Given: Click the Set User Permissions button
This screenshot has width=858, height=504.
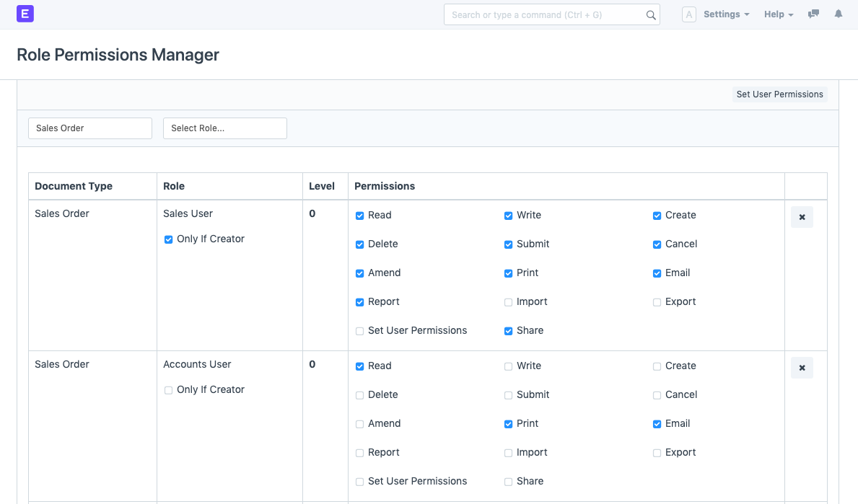Looking at the screenshot, I should [779, 94].
